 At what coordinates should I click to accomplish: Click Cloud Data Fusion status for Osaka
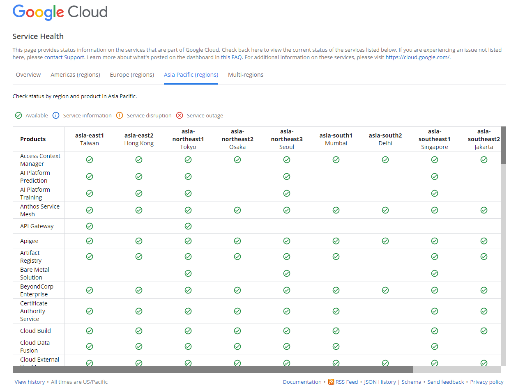point(237,346)
